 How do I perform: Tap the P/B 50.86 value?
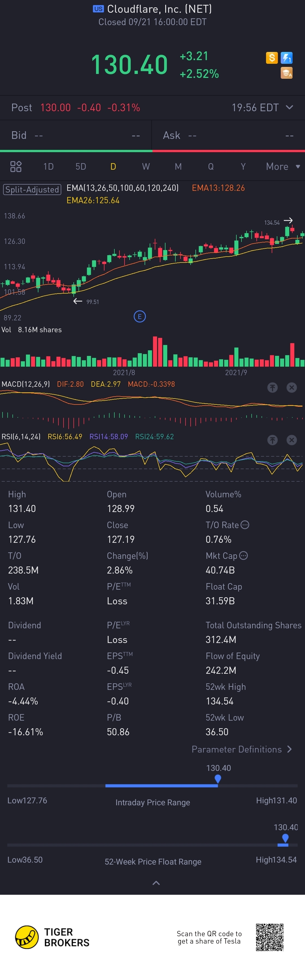click(118, 732)
